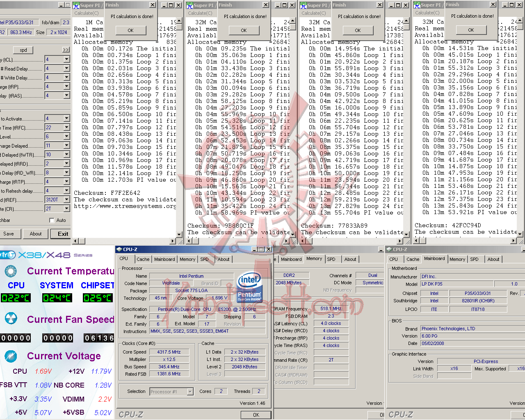Image resolution: width=525 pixels, height=420 pixels.
Task: Open the Processor #1 selection dropdown in CPU-Z
Action: (190, 392)
